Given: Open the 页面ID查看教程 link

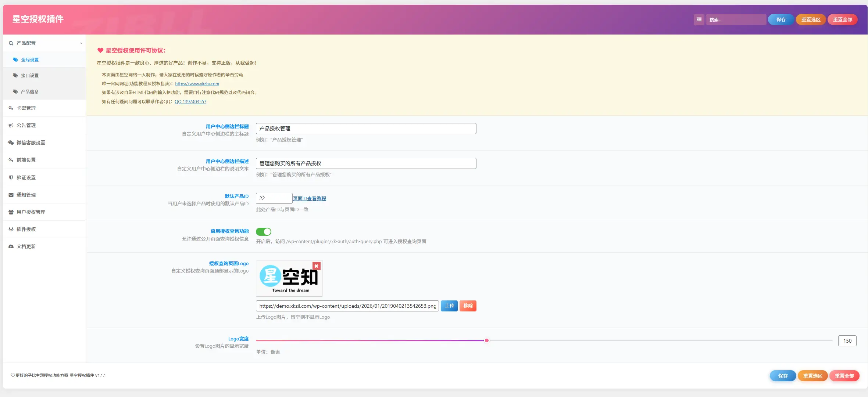Looking at the screenshot, I should click(x=310, y=198).
